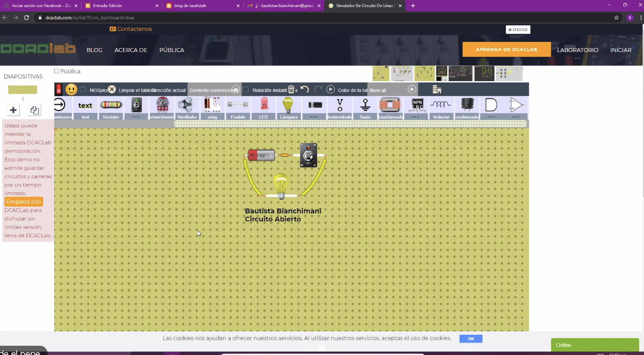Expand options under the op-amp component
Screen dimensions: 644x355
point(516,117)
